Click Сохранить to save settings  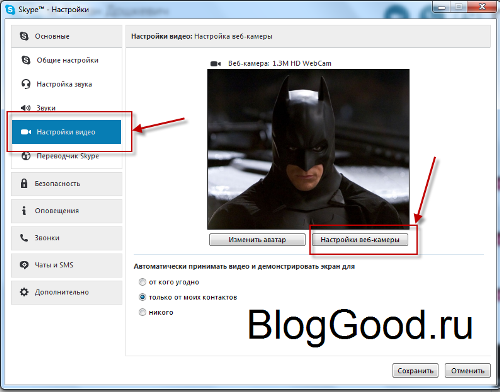pyautogui.click(x=415, y=370)
